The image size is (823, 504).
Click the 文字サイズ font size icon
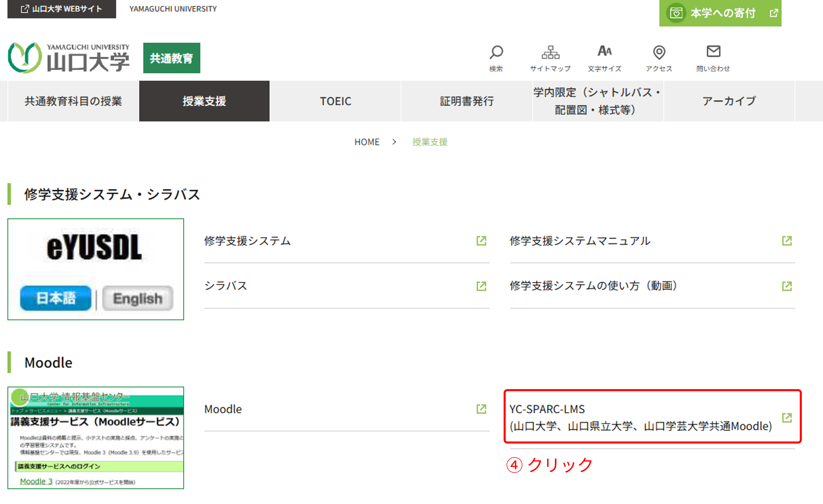coord(605,51)
